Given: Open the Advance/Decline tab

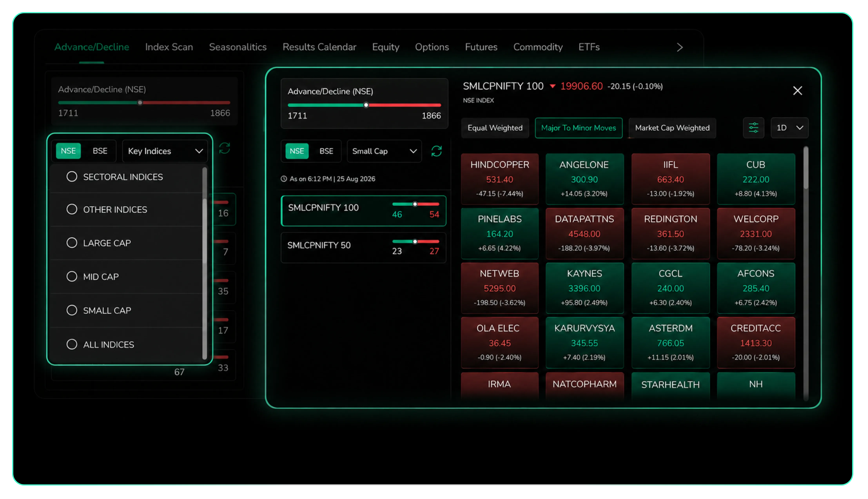Looking at the screenshot, I should (x=92, y=47).
